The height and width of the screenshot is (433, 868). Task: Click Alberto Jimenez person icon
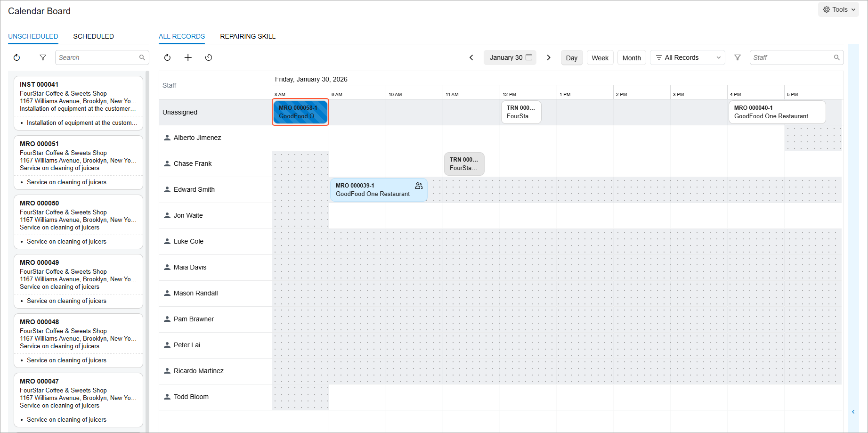[167, 138]
